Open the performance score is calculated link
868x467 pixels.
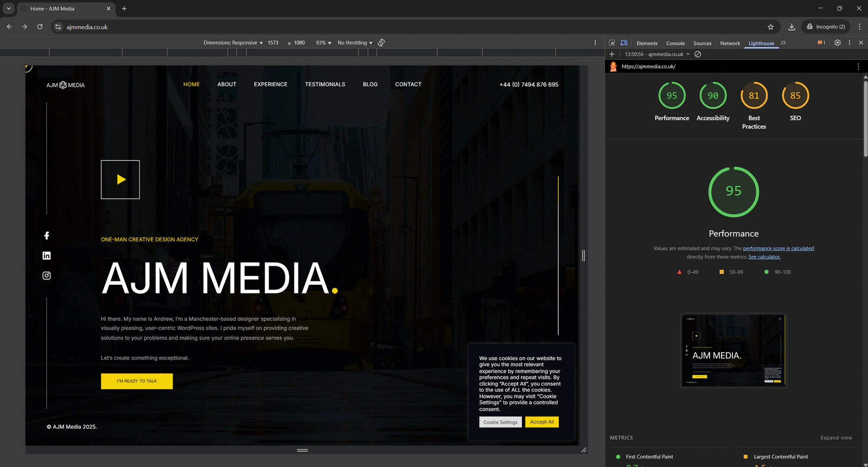coord(778,248)
